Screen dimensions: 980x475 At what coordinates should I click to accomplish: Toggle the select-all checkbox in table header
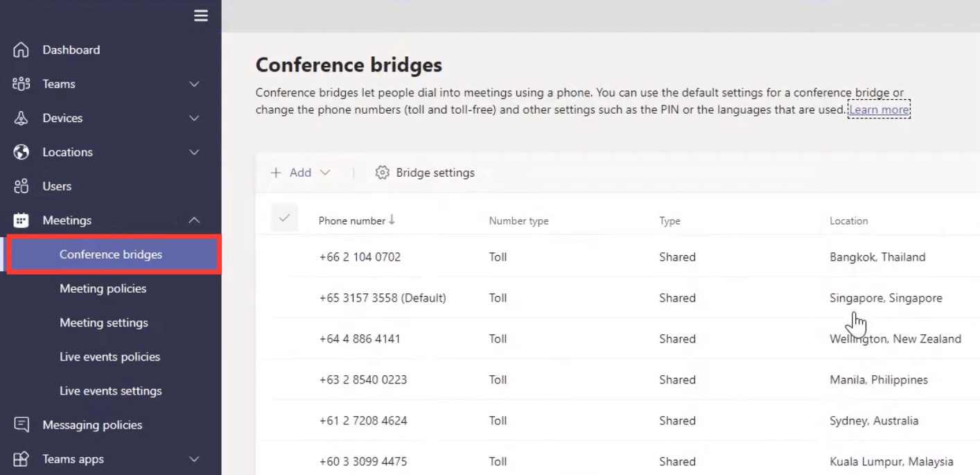(284, 218)
